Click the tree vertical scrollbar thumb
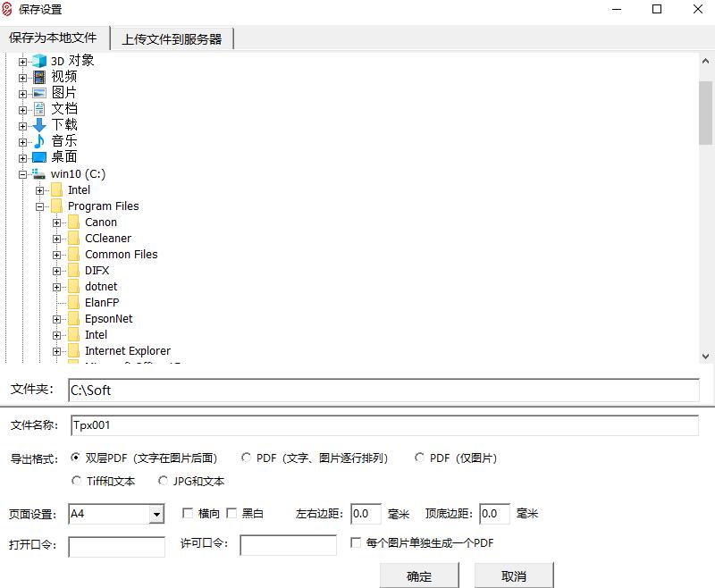Image resolution: width=715 pixels, height=588 pixels. [705, 113]
